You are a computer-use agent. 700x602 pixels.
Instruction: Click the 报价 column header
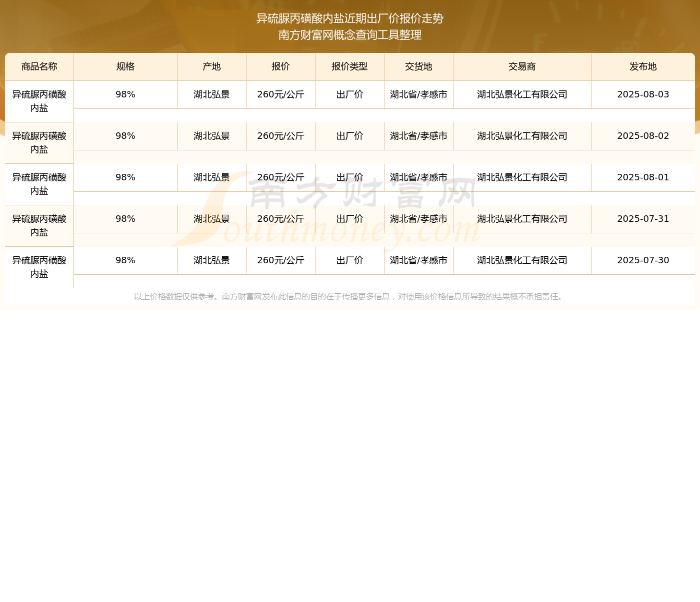(x=281, y=67)
